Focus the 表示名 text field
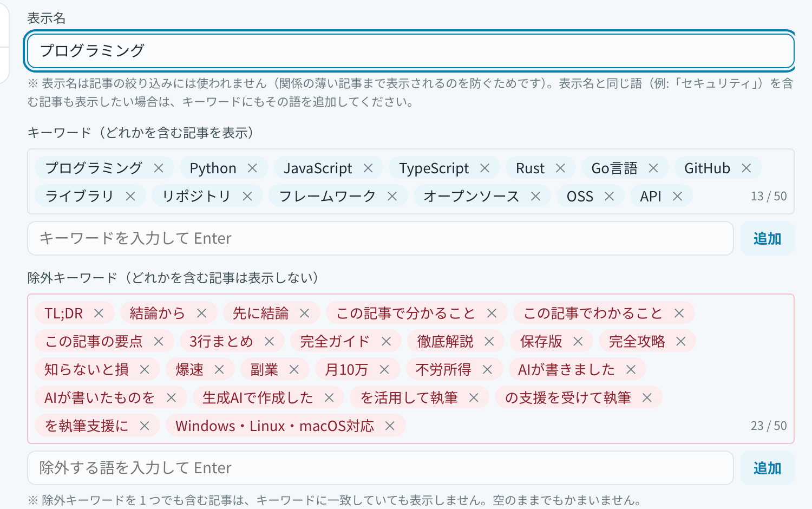The height and width of the screenshot is (509, 812). [x=411, y=51]
